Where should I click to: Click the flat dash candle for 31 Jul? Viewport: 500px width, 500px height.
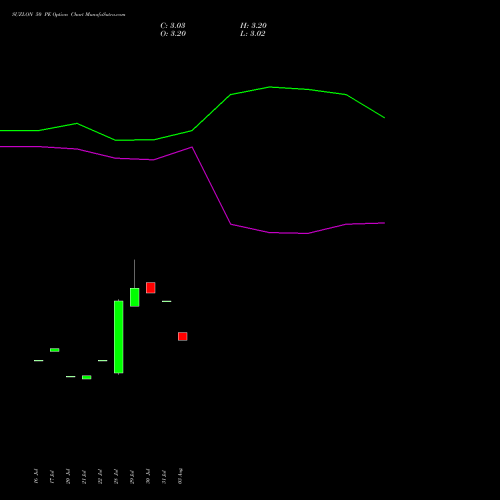coord(167,301)
